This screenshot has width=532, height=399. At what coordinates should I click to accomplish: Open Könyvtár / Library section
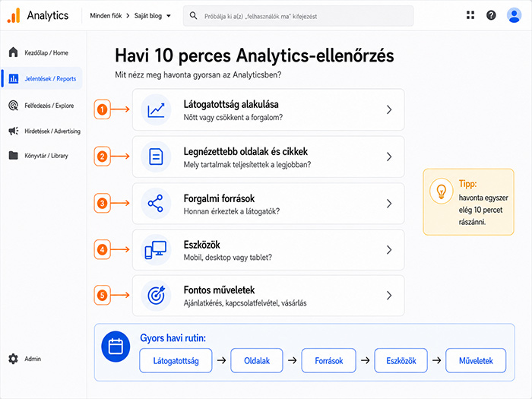click(x=46, y=156)
